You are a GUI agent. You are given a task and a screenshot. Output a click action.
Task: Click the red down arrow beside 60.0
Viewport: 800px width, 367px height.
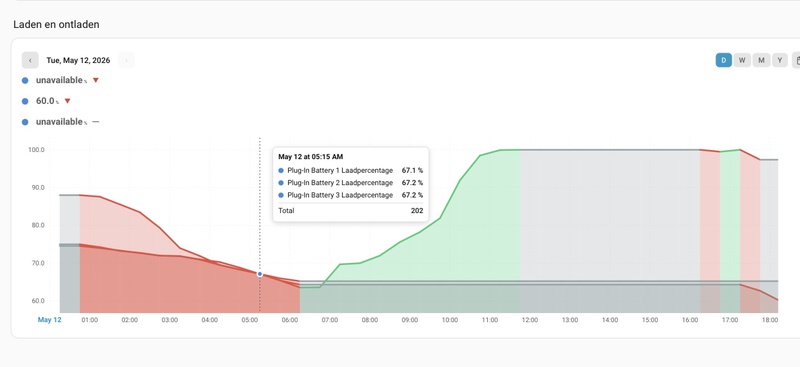pyautogui.click(x=67, y=101)
